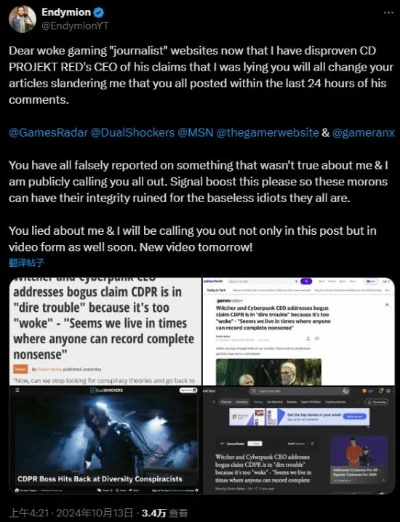Click the hamburger menu icon in DualShockers image
Viewport: 400px width, 522px height.
pos(17,390)
